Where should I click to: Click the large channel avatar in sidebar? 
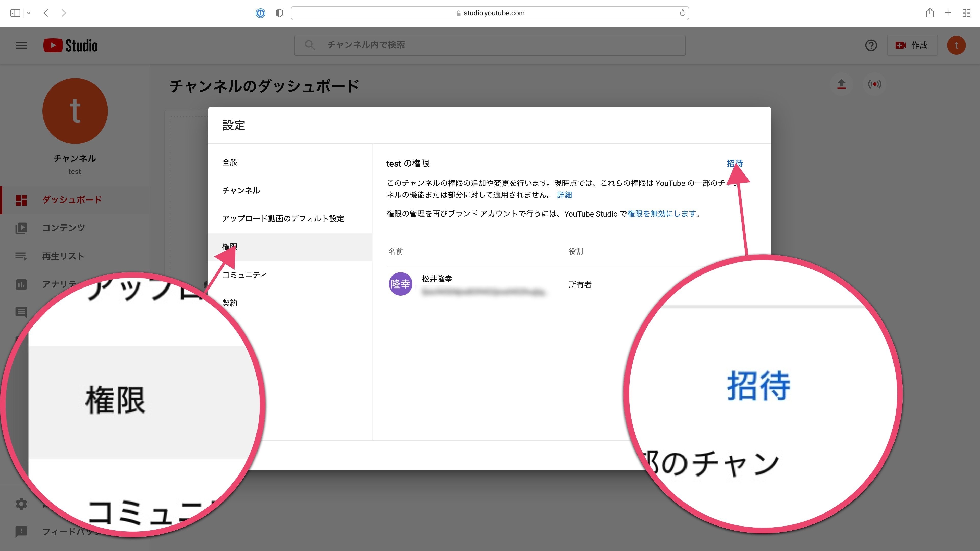[75, 111]
